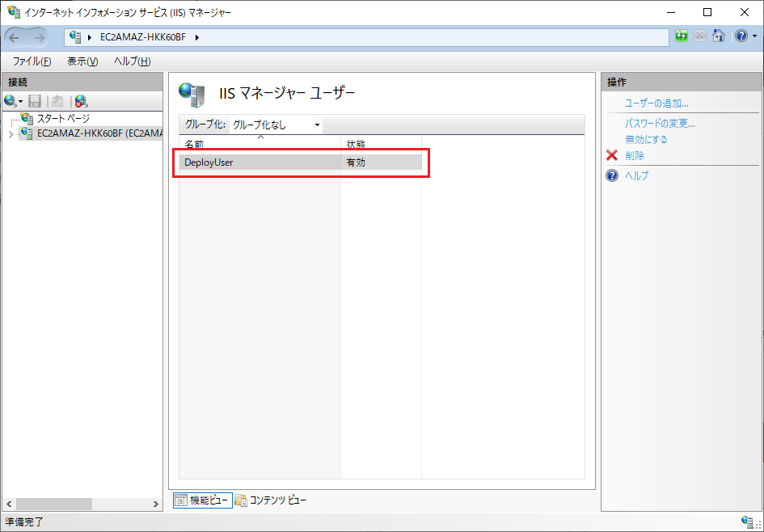
Task: Click ユーザーの追加... action link
Action: [656, 103]
